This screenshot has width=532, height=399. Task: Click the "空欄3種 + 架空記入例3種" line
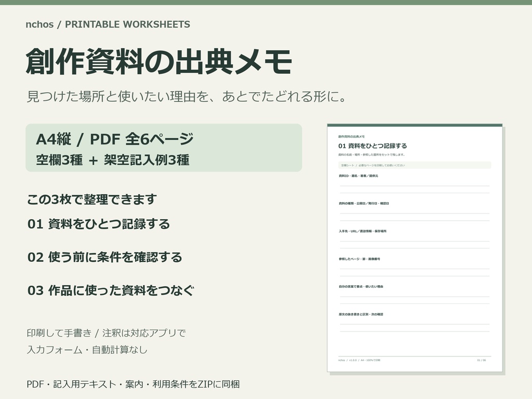click(x=113, y=160)
